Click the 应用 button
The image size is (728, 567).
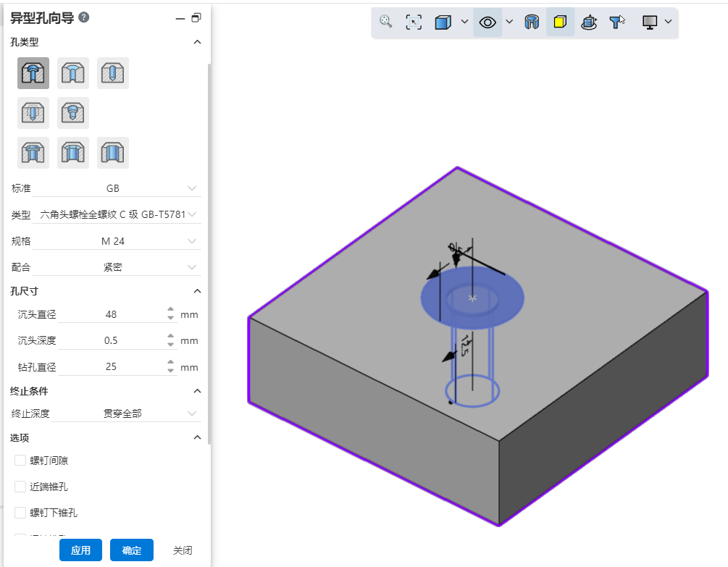coord(80,550)
